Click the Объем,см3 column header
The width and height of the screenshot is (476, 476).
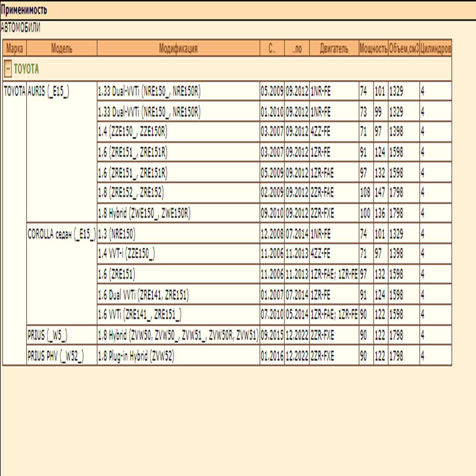404,49
